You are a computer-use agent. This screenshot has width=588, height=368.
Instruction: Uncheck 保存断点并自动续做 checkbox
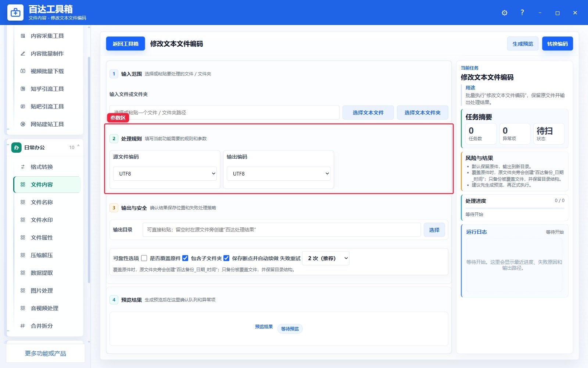click(226, 258)
